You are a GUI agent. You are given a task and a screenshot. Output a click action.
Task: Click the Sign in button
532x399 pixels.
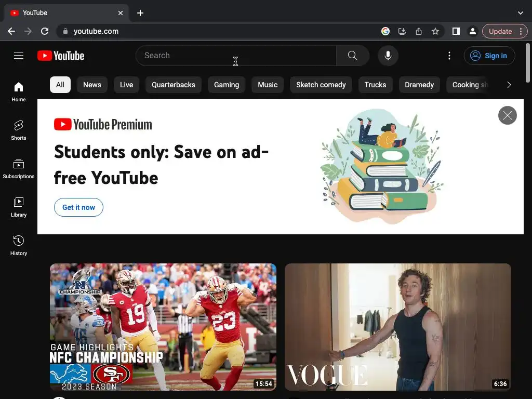(489, 56)
